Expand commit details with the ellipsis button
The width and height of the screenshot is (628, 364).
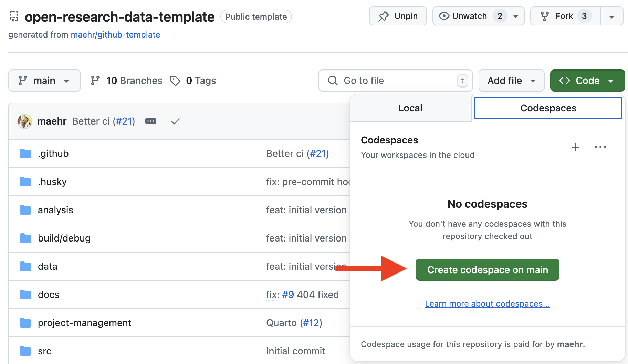151,121
